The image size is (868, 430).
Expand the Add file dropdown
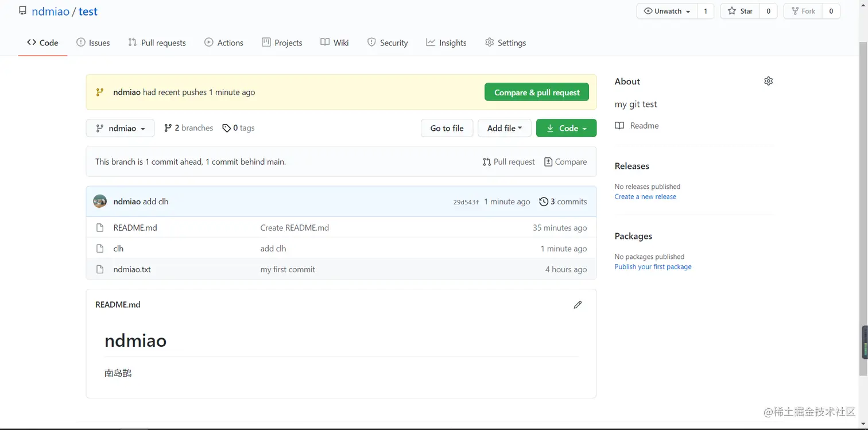(504, 128)
